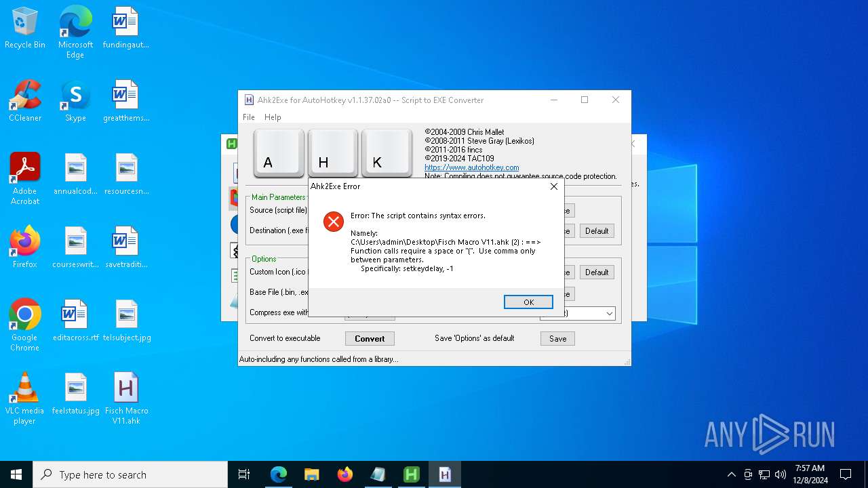Select feelstatus.jpg file on desktop
This screenshot has width=868, height=488.
(75, 394)
